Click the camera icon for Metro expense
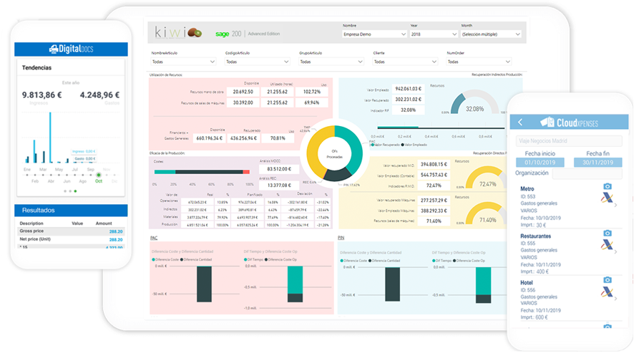The height and width of the screenshot is (361, 644). click(x=607, y=187)
